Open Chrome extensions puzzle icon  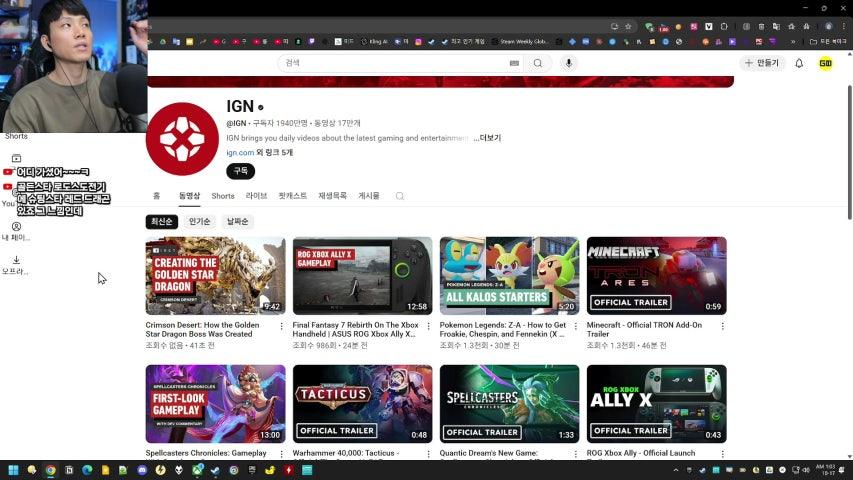tap(724, 26)
